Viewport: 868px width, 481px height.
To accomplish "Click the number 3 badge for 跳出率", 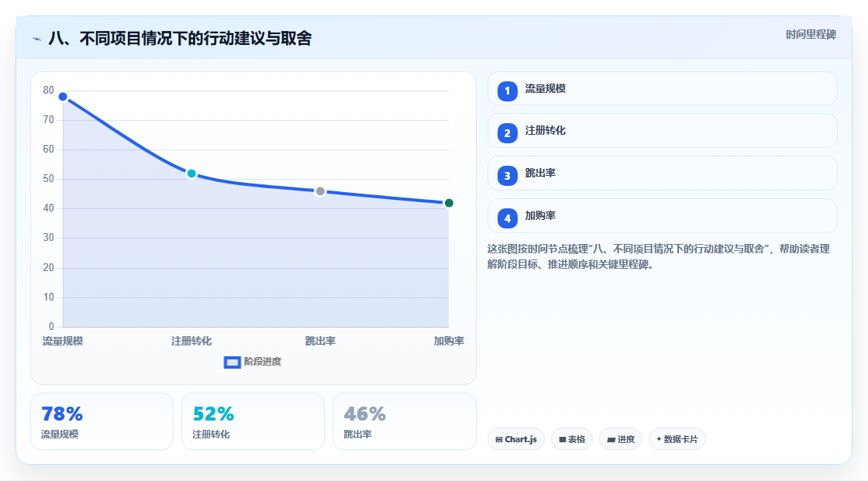I will (x=507, y=176).
